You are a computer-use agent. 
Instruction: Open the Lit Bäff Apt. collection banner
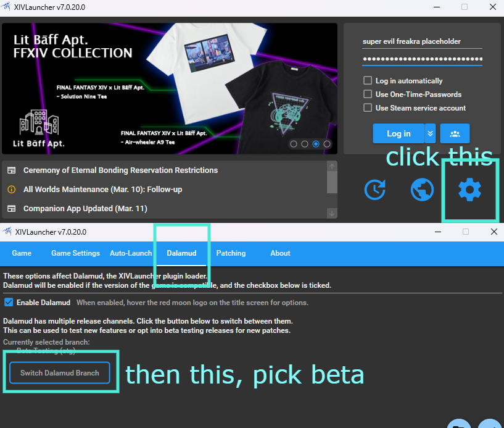pyautogui.click(x=170, y=88)
